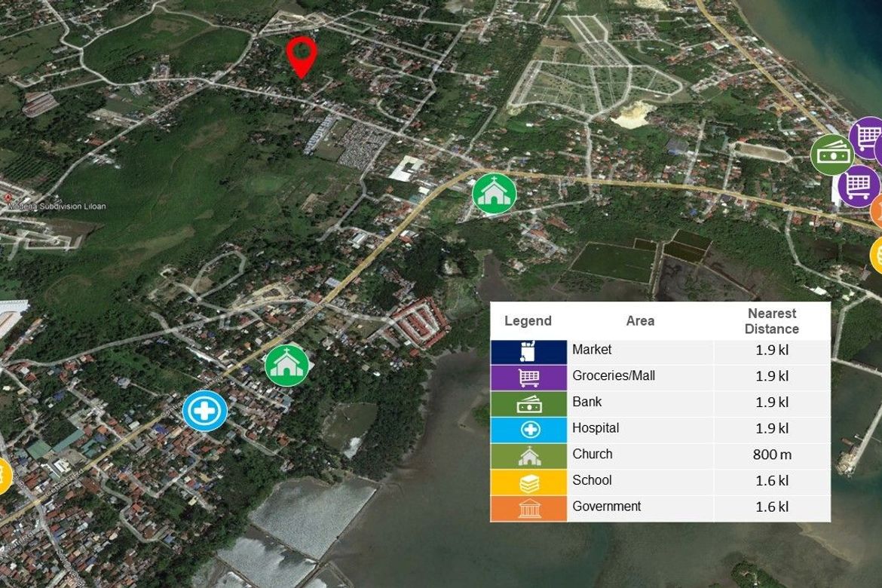Click the Government row's "1.6 kl" distance
Image resolution: width=882 pixels, height=588 pixels.
772,507
